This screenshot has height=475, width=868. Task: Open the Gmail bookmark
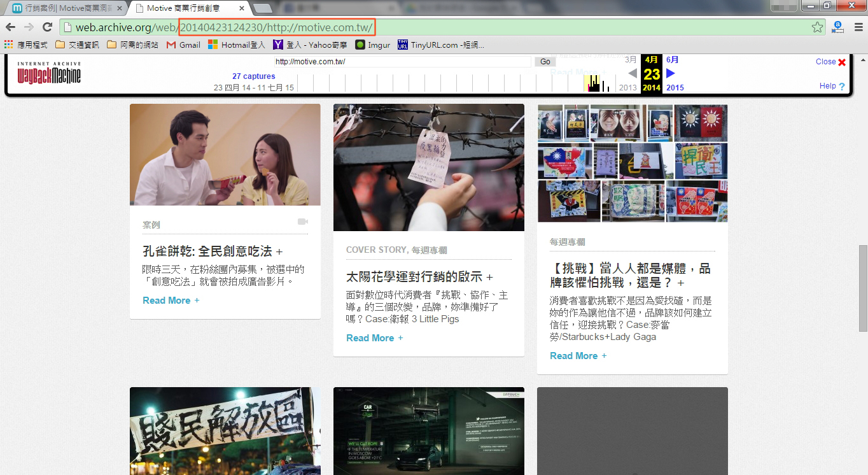[x=183, y=45]
